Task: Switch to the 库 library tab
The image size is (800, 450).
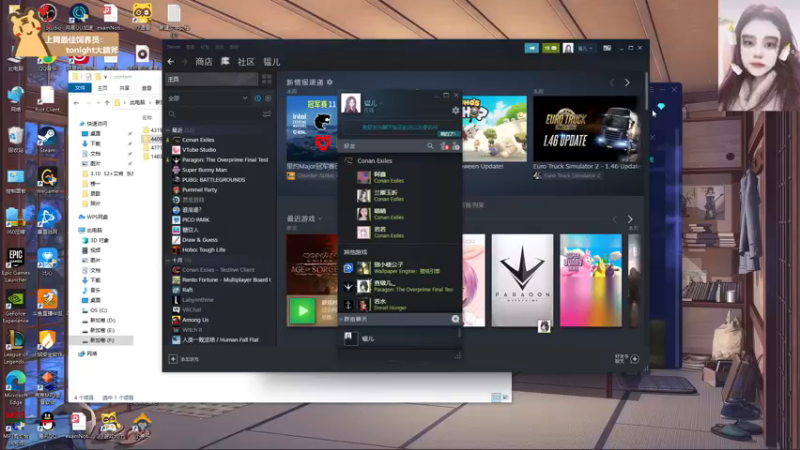Action: tap(224, 62)
